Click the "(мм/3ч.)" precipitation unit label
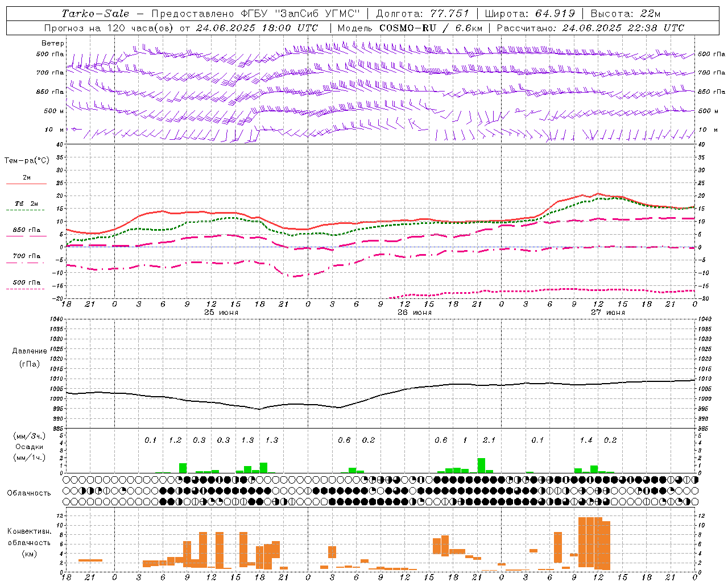This screenshot has width=728, height=582. (x=30, y=436)
